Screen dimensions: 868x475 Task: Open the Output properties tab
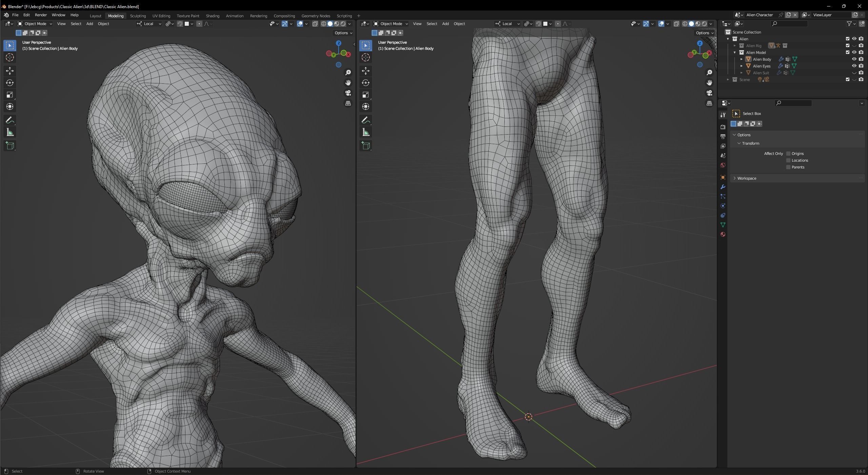(723, 136)
